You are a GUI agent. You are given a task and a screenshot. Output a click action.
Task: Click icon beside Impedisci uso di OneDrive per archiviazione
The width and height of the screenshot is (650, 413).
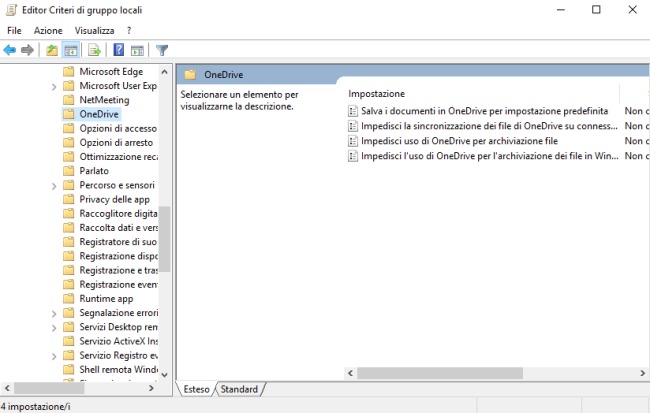tap(353, 141)
